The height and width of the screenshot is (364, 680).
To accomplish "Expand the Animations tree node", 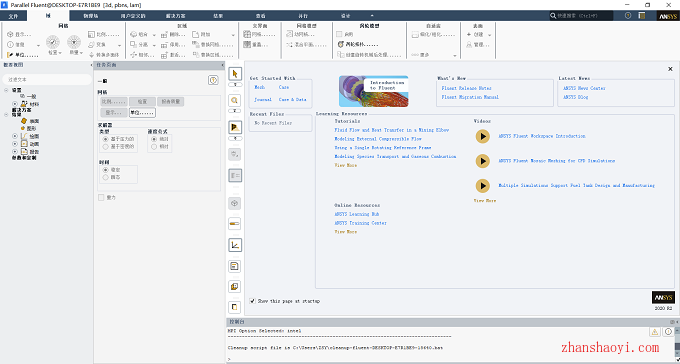I will (x=15, y=144).
